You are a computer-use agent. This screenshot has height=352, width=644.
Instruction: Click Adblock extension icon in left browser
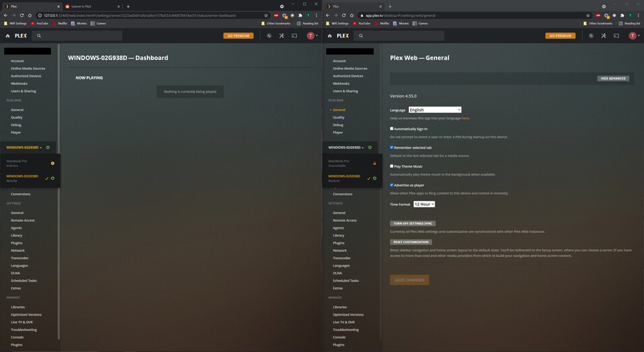[276, 15]
